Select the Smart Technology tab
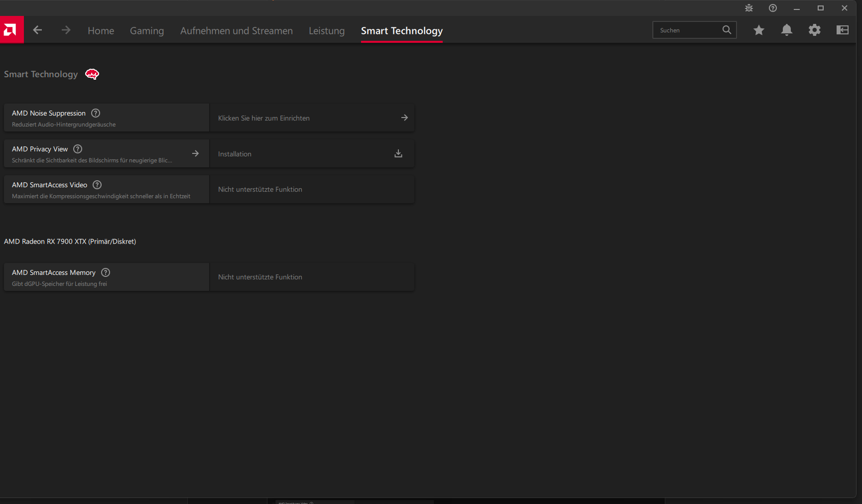The height and width of the screenshot is (504, 862). 402,31
